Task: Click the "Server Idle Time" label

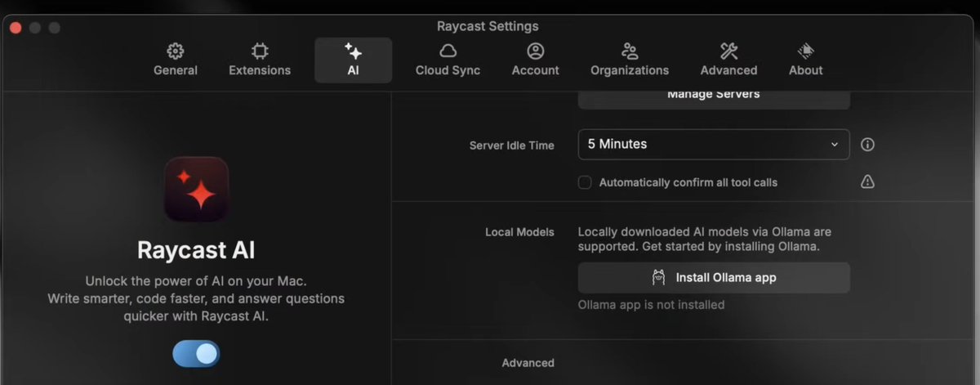Action: [x=511, y=145]
